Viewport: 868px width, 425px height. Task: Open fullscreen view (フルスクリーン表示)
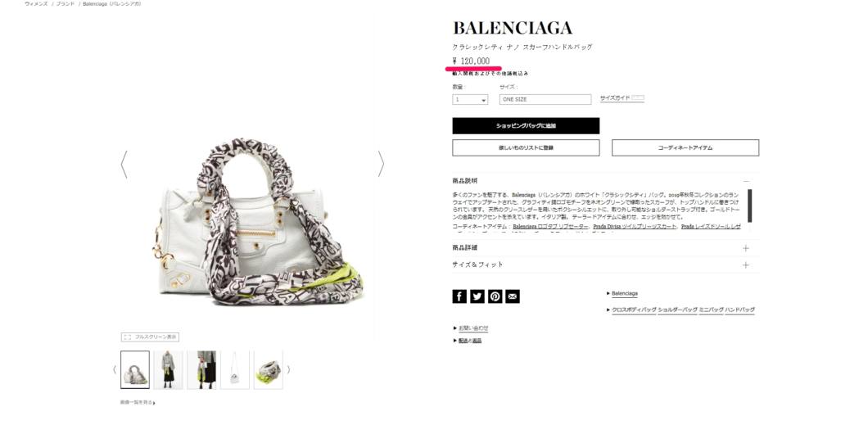coord(150,337)
